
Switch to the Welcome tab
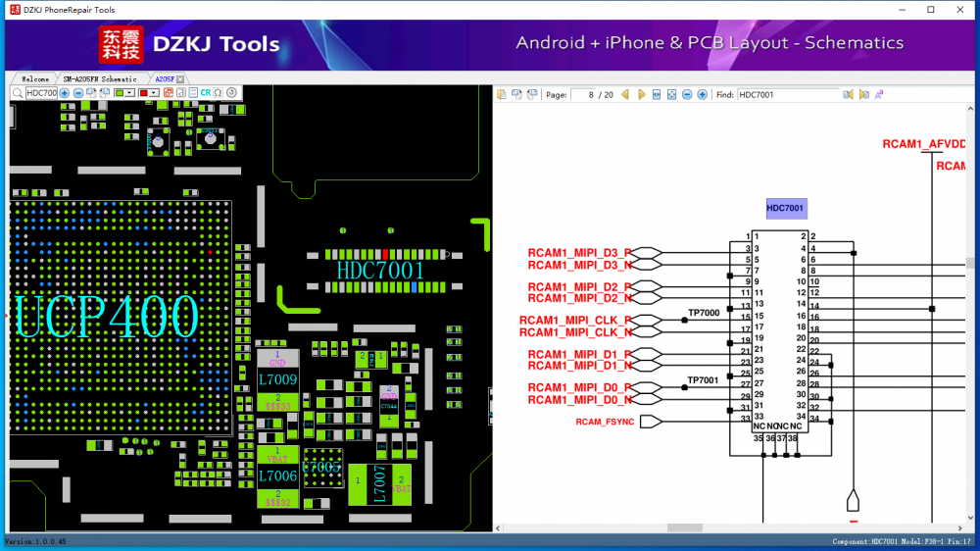coord(34,78)
